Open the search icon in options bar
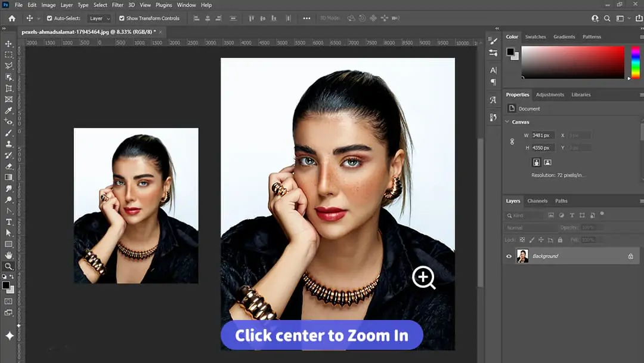The height and width of the screenshot is (363, 644). (607, 18)
